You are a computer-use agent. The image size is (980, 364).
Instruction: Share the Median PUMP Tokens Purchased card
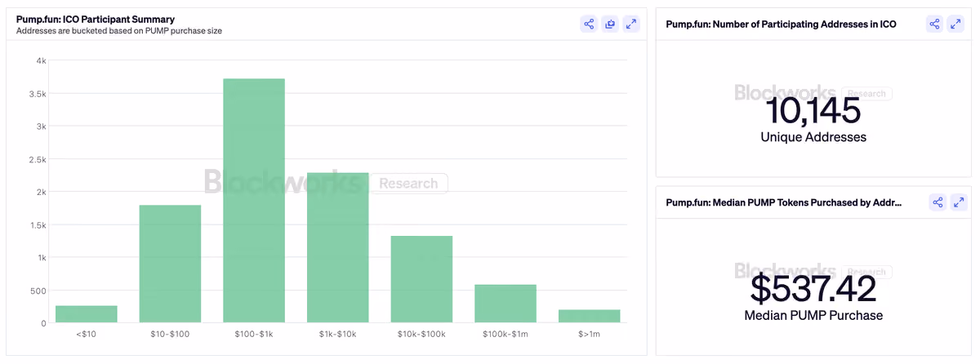938,202
